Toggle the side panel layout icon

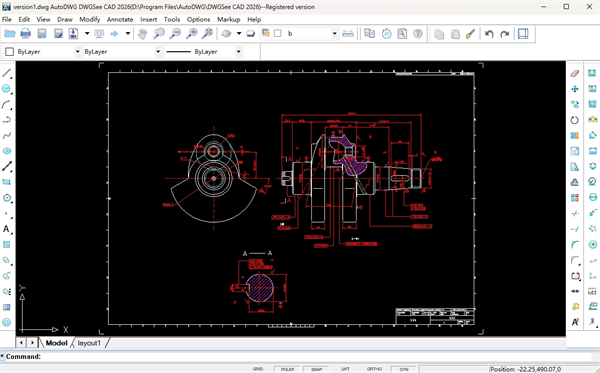tap(523, 34)
